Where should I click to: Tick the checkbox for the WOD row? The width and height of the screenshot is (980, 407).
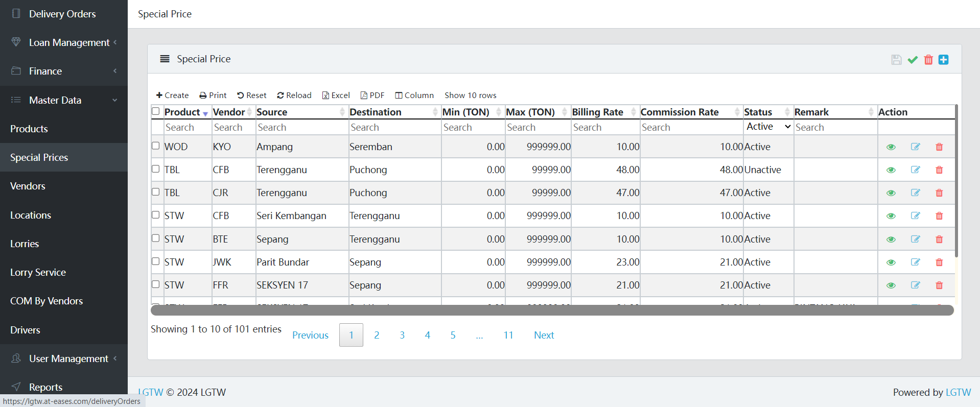pyautogui.click(x=156, y=146)
